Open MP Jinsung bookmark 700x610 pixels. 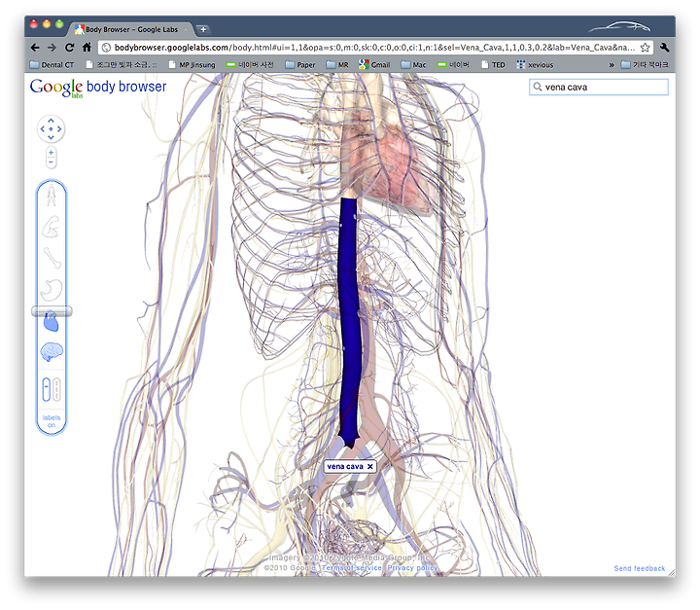pyautogui.click(x=192, y=65)
